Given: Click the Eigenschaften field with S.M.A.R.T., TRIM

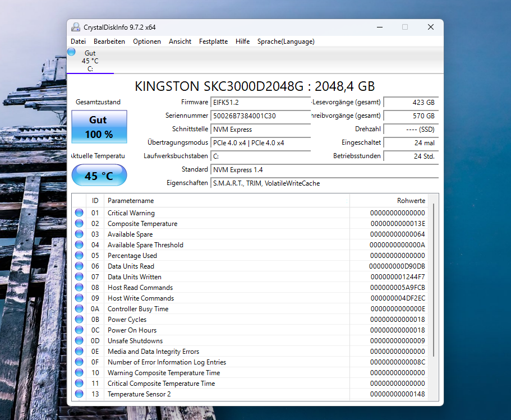Looking at the screenshot, I should coord(325,183).
